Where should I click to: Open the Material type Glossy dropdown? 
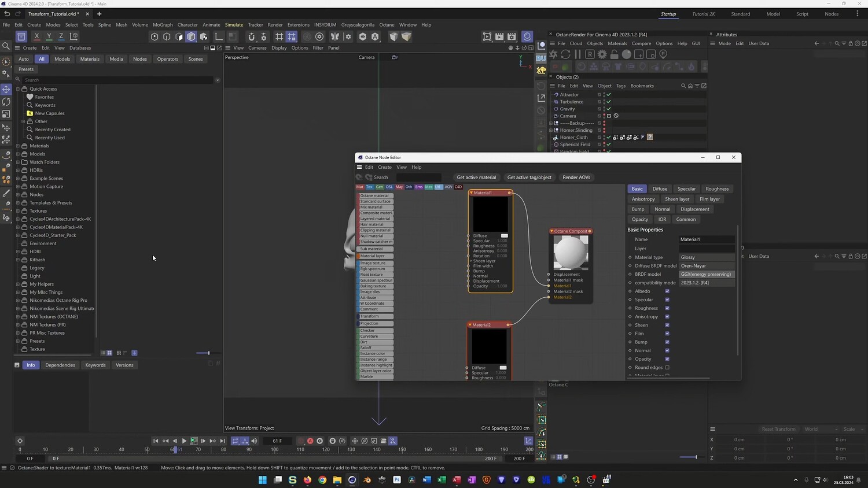tap(707, 257)
